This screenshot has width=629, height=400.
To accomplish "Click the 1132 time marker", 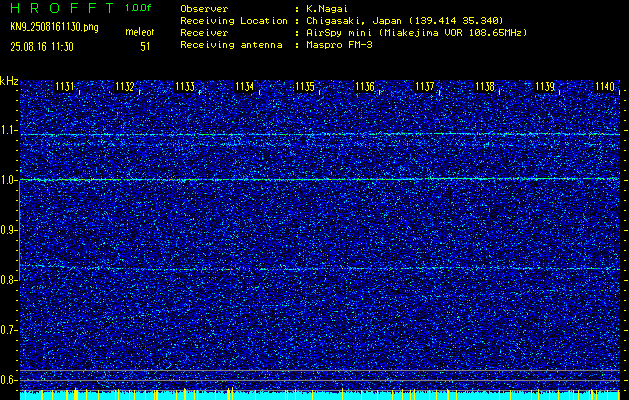I will 125,86.
